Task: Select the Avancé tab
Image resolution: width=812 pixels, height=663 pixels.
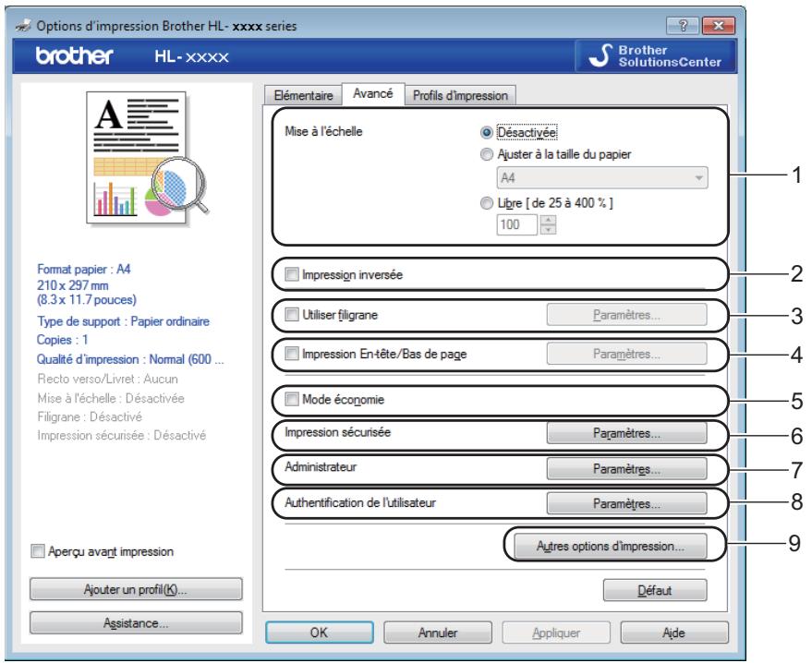Action: tap(373, 93)
